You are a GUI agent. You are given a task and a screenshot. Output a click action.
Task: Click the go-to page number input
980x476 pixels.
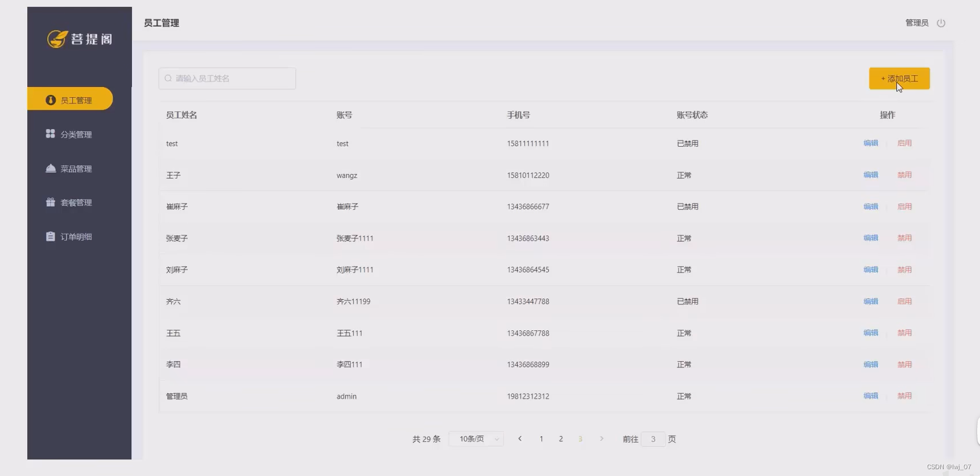(653, 438)
